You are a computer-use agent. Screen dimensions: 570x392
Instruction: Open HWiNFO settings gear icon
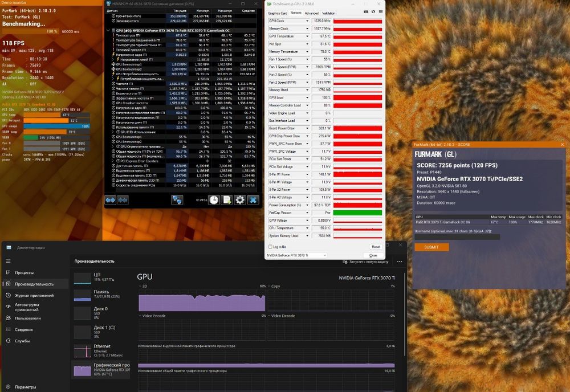(x=240, y=200)
